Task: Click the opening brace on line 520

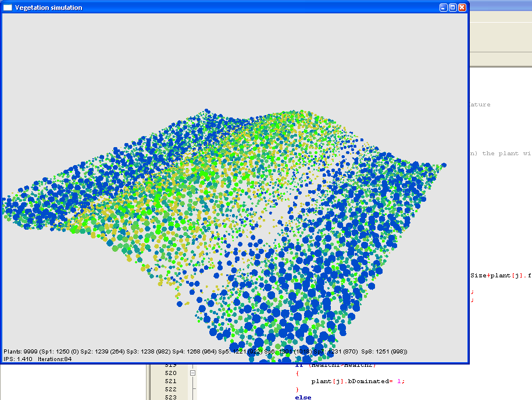Action: click(x=297, y=373)
